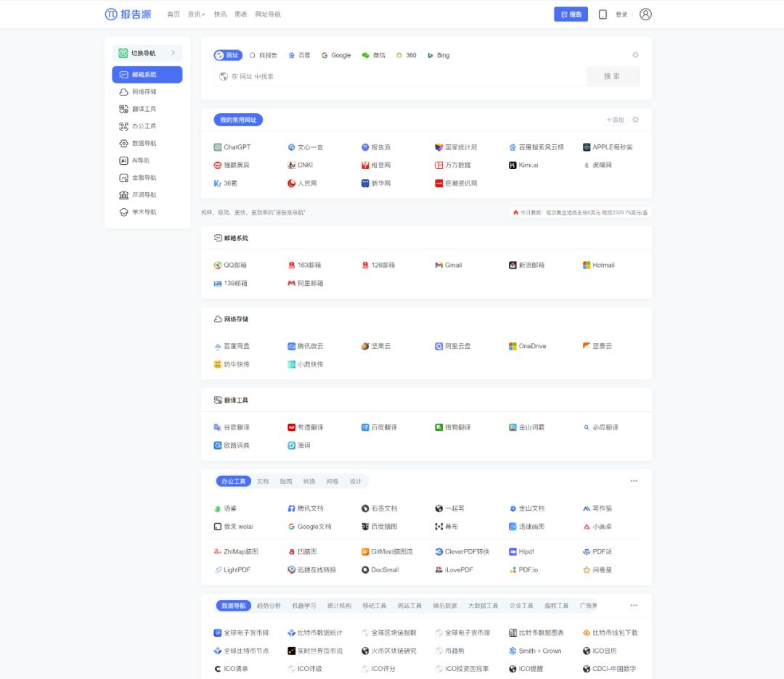Switch to the 转换 tab
This screenshot has height=679, width=784.
(309, 482)
